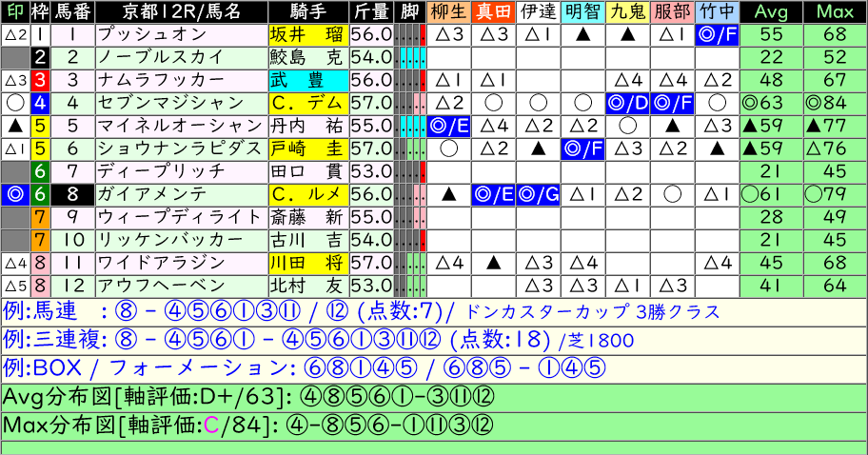
Task: Click jockey C. ルメ cell
Action: [308, 194]
